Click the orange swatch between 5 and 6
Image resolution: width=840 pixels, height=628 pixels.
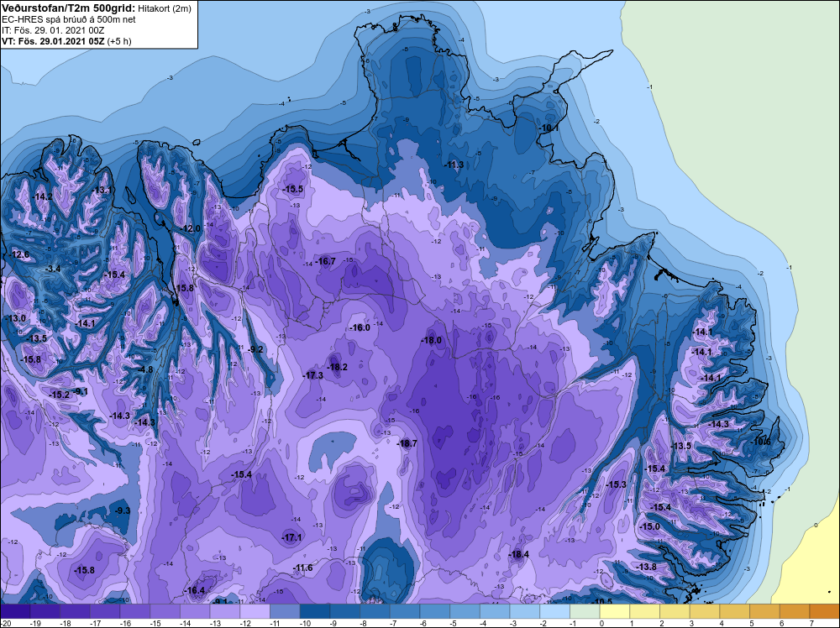tap(765, 611)
